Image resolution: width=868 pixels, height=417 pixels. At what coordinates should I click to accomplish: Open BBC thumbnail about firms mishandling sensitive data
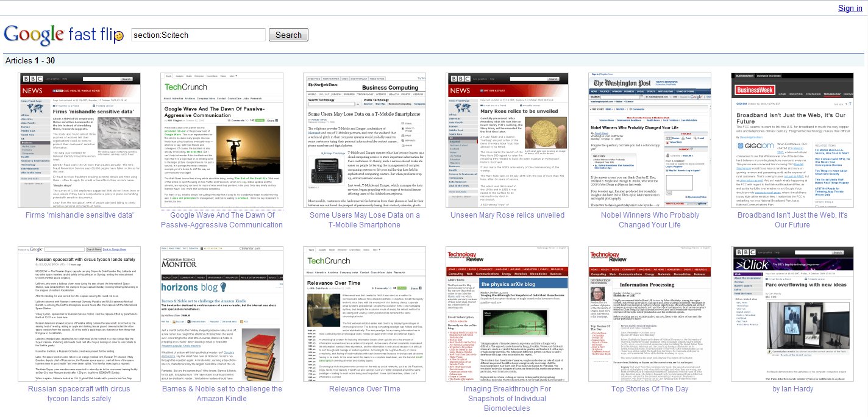point(79,140)
